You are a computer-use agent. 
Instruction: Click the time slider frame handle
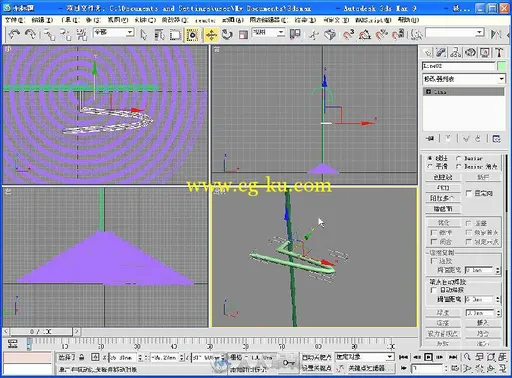(41, 332)
